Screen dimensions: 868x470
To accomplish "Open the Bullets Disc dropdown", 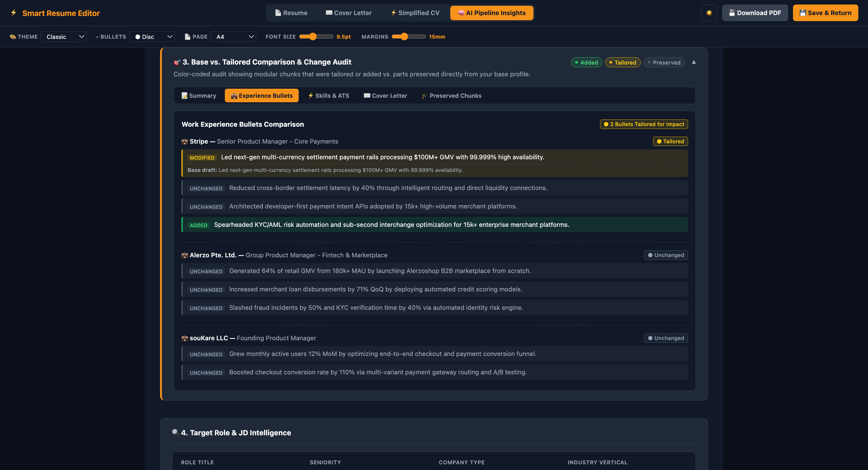I will pos(152,37).
